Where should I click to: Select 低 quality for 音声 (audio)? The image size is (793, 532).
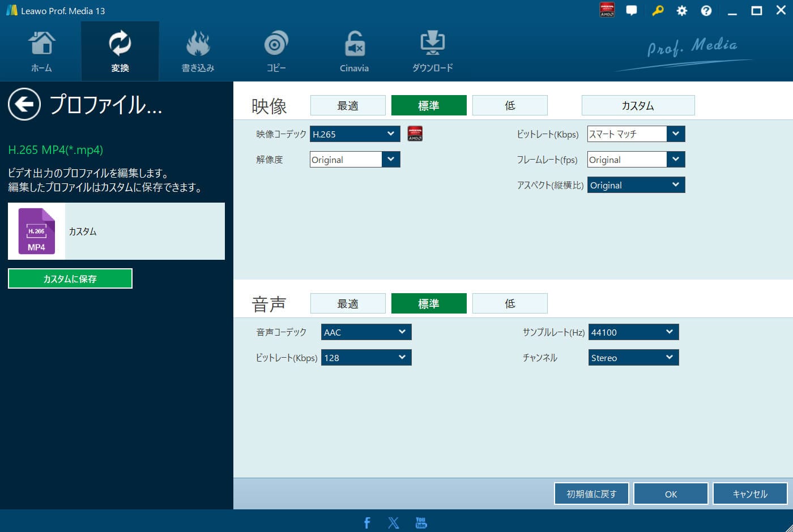509,303
